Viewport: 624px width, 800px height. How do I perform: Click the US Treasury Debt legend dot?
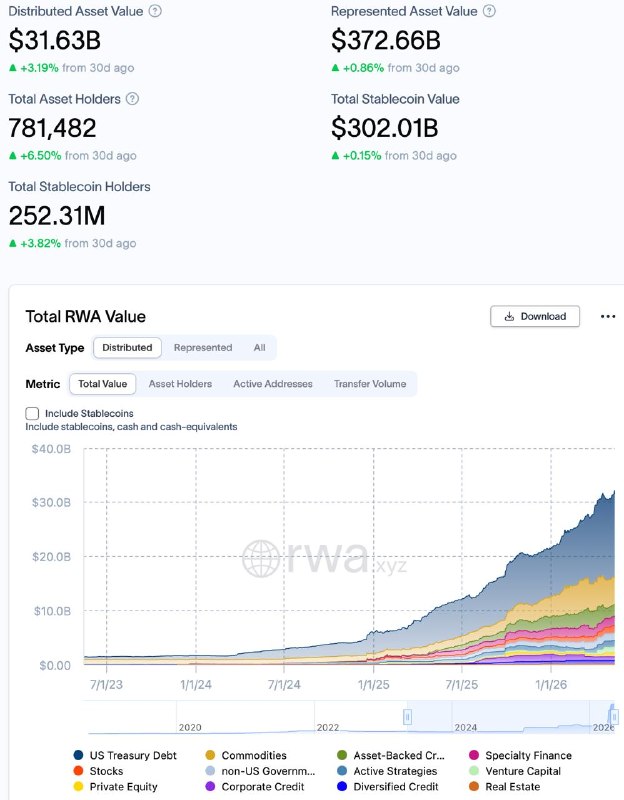78,755
